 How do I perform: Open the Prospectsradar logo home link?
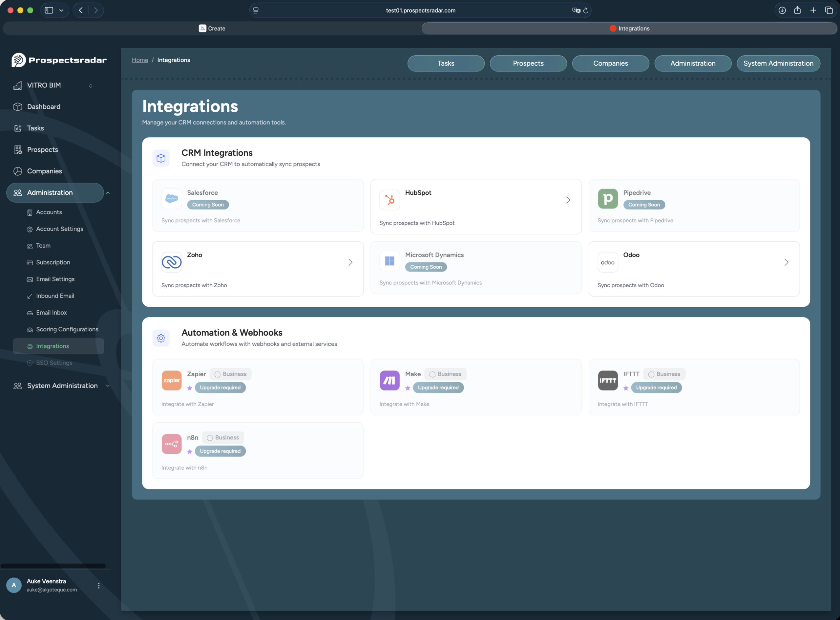pyautogui.click(x=58, y=60)
